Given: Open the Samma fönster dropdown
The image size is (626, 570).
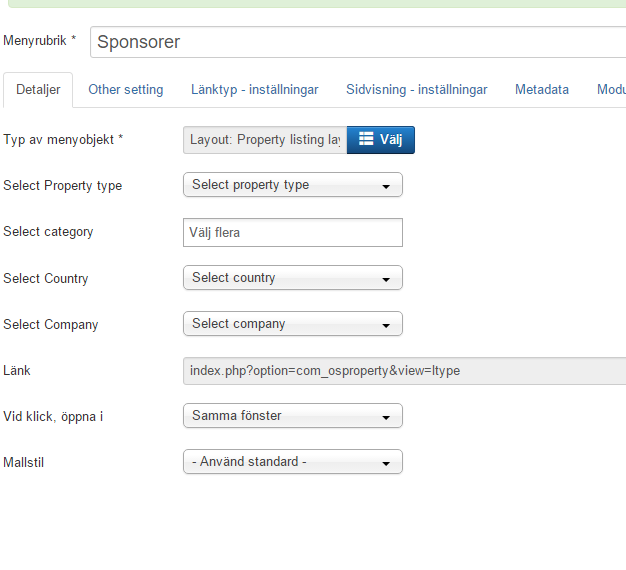Looking at the screenshot, I should click(x=292, y=416).
